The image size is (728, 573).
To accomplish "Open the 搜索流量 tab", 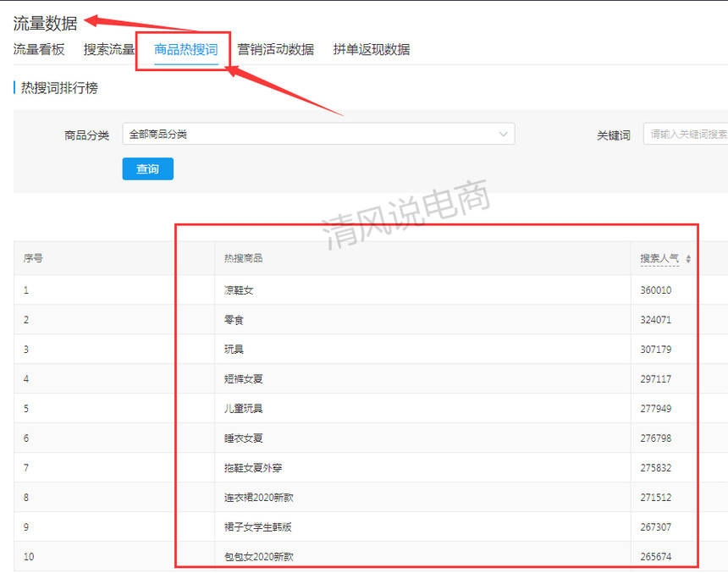I will click(107, 49).
